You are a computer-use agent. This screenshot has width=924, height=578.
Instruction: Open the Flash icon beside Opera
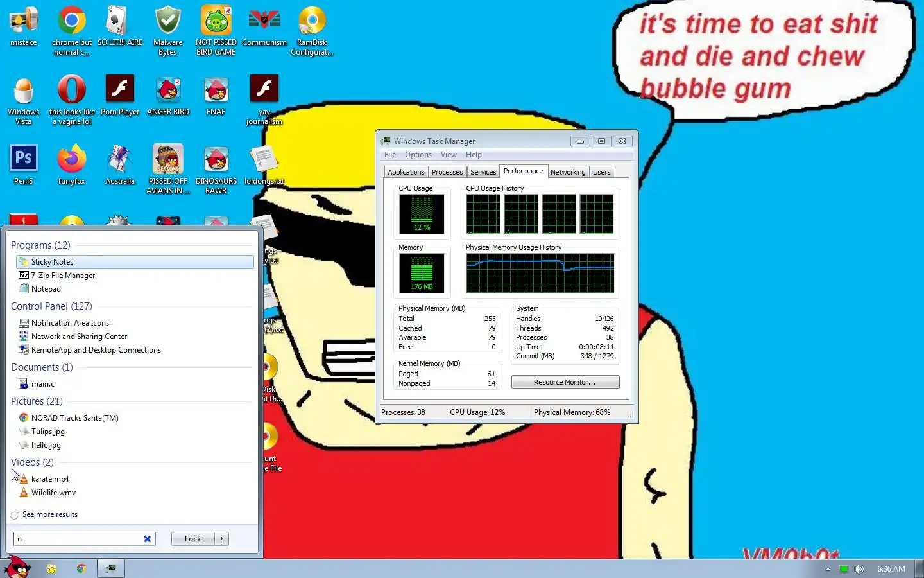click(x=120, y=95)
